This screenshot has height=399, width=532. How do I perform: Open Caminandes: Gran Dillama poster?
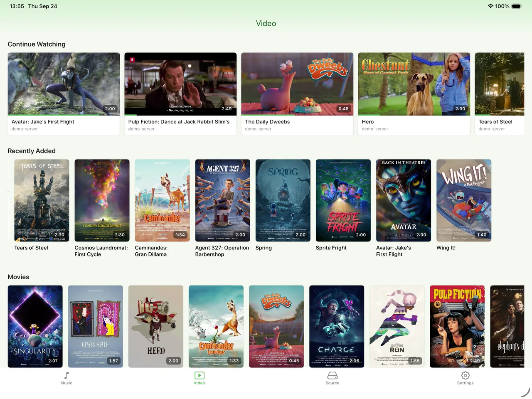coord(162,200)
